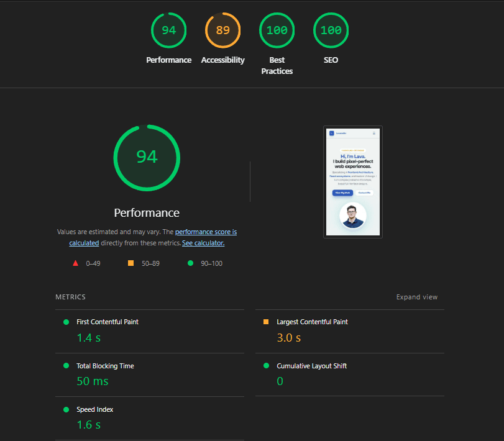Click the green dot beside First Contentful Paint
The image size is (504, 441).
coord(66,322)
